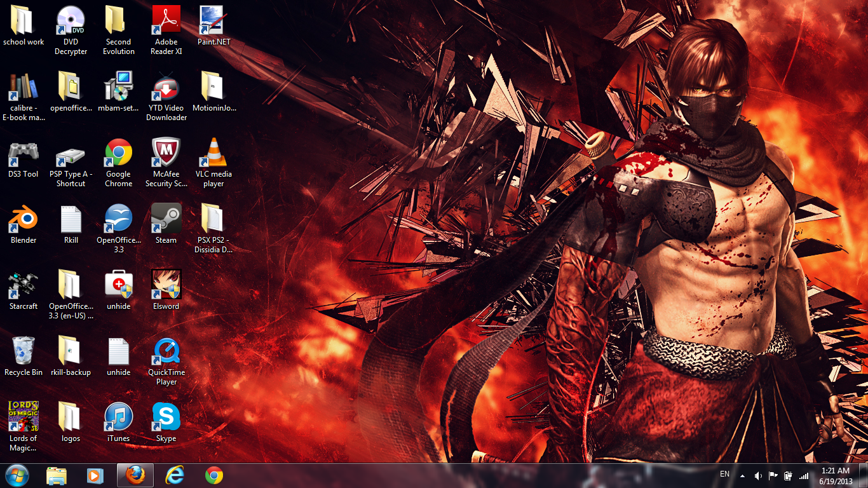The image size is (868, 488).
Task: Select the openoffice folder in second row
Action: coord(71,86)
